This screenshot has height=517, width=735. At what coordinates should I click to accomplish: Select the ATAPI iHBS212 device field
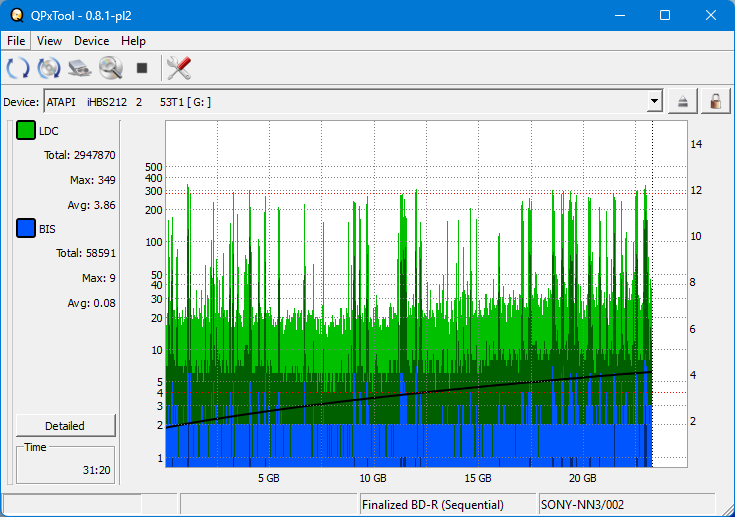[x=353, y=101]
